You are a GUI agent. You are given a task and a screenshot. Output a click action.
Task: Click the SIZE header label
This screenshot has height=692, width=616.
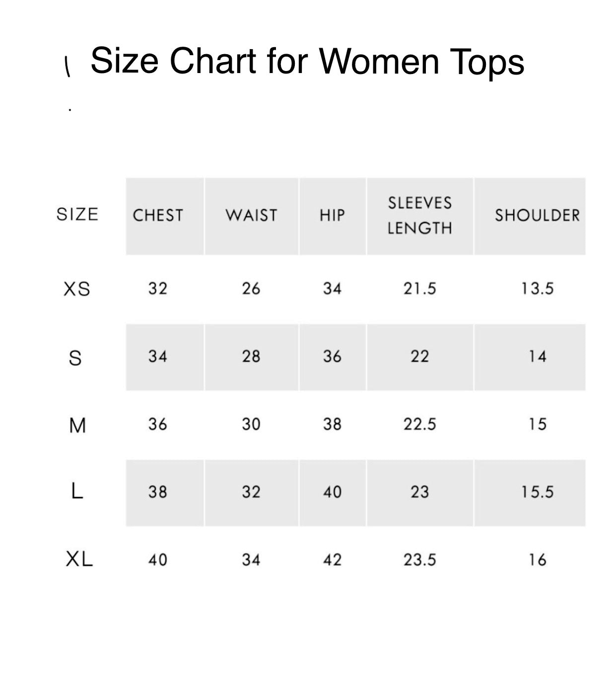pyautogui.click(x=77, y=215)
